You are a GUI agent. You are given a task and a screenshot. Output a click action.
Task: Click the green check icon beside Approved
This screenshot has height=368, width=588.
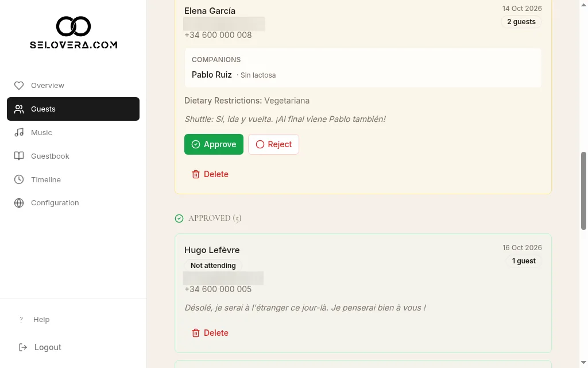point(179,218)
